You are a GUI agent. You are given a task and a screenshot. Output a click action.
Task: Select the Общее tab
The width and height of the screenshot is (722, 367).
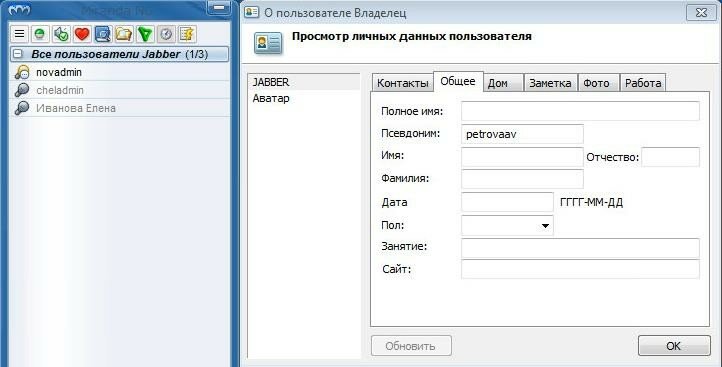click(x=458, y=82)
